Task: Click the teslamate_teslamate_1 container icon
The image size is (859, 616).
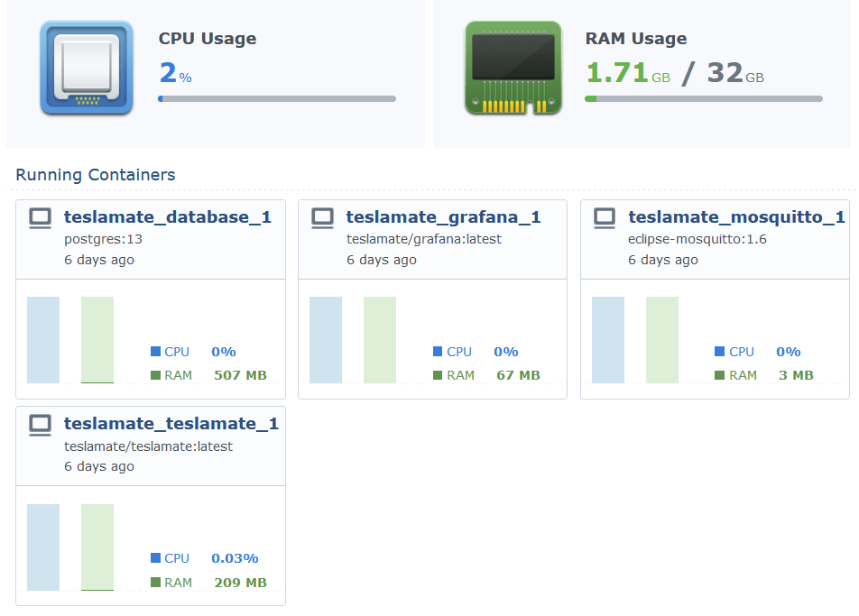Action: pyautogui.click(x=40, y=425)
